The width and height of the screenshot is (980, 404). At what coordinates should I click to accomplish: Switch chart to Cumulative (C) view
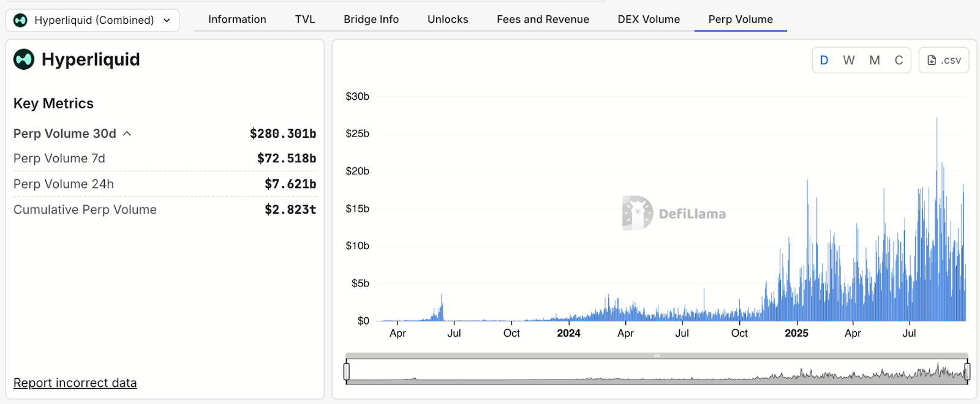pos(899,60)
